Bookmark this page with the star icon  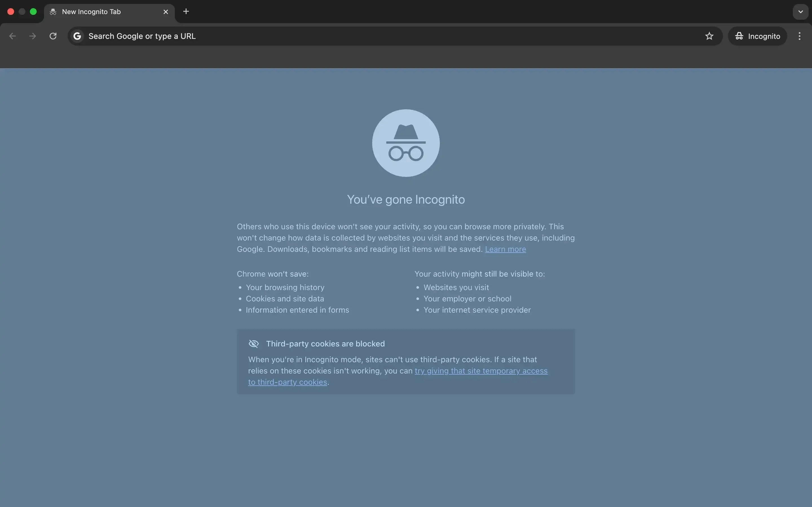709,36
